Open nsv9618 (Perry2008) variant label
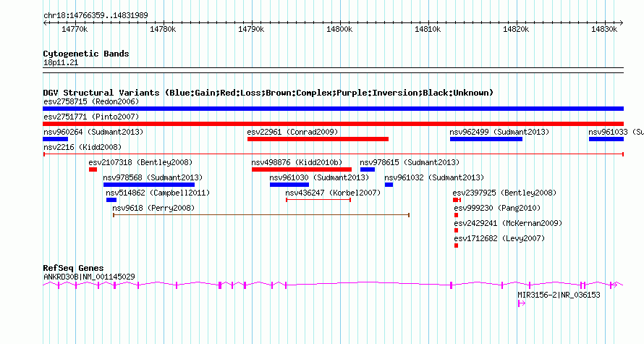644x344 pixels. pyautogui.click(x=153, y=208)
